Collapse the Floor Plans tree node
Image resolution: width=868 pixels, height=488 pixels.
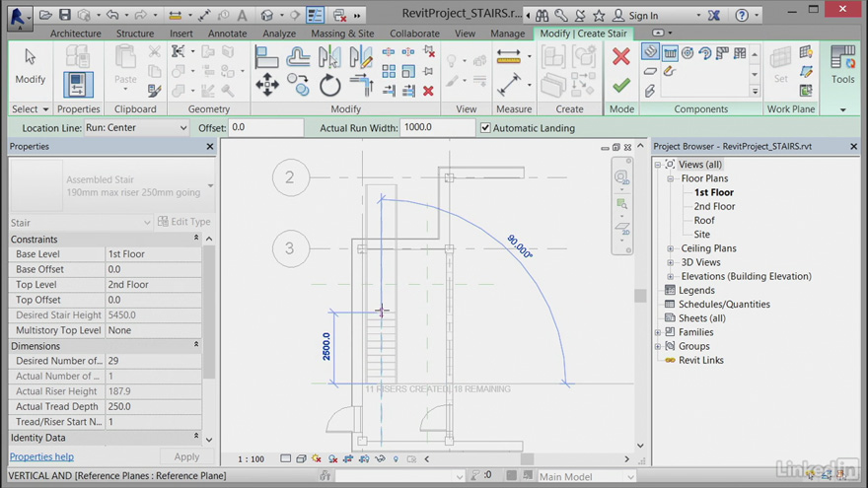[x=671, y=178]
